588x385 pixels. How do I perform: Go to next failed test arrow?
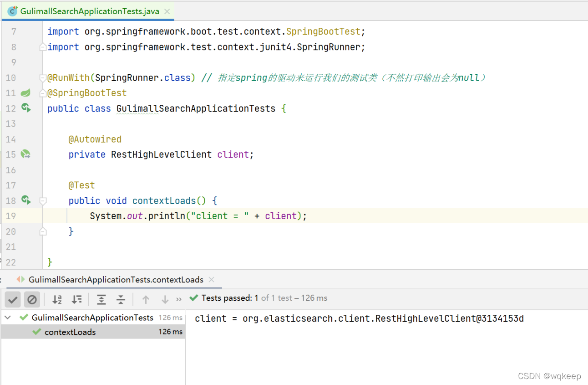(165, 299)
